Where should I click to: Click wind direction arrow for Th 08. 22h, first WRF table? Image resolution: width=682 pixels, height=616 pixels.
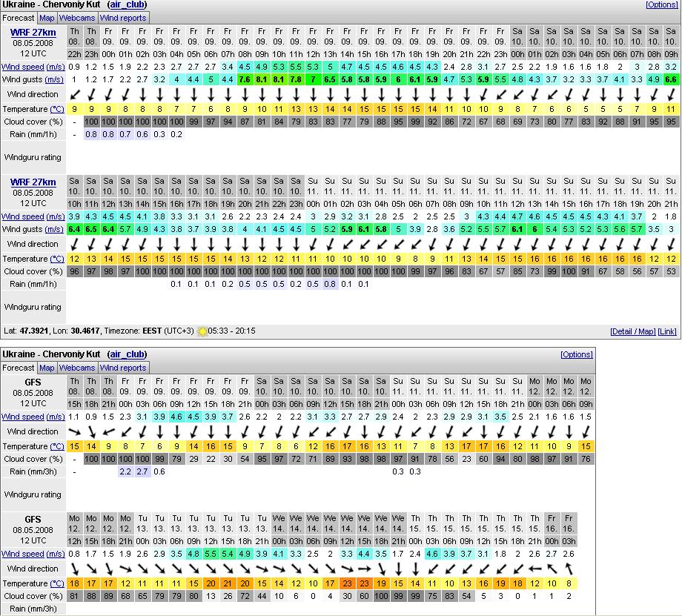coord(75,94)
